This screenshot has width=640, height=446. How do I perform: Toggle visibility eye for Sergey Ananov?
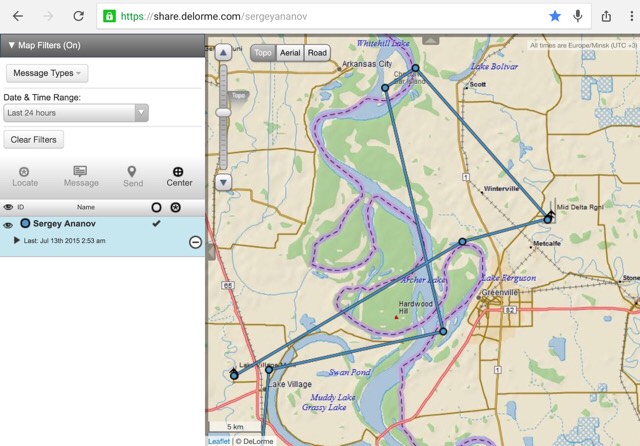tap(8, 225)
